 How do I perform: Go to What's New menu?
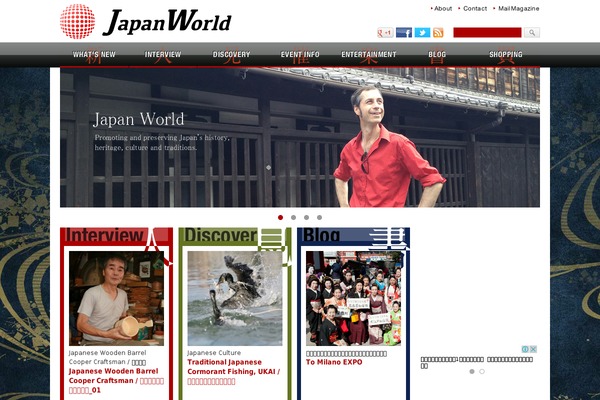tap(94, 55)
